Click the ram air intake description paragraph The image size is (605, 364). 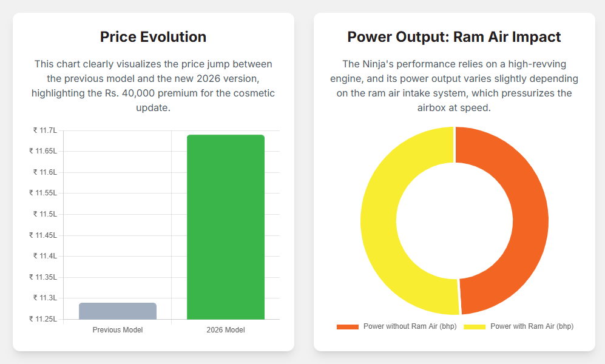point(454,86)
